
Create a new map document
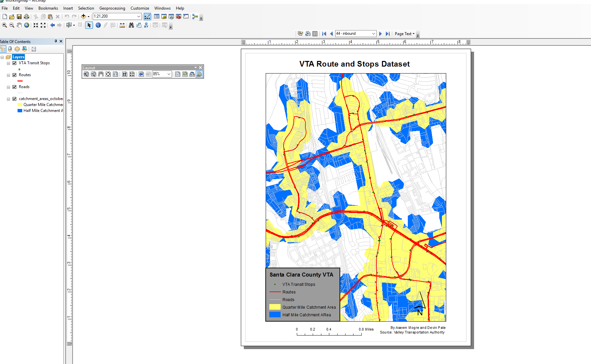5,16
